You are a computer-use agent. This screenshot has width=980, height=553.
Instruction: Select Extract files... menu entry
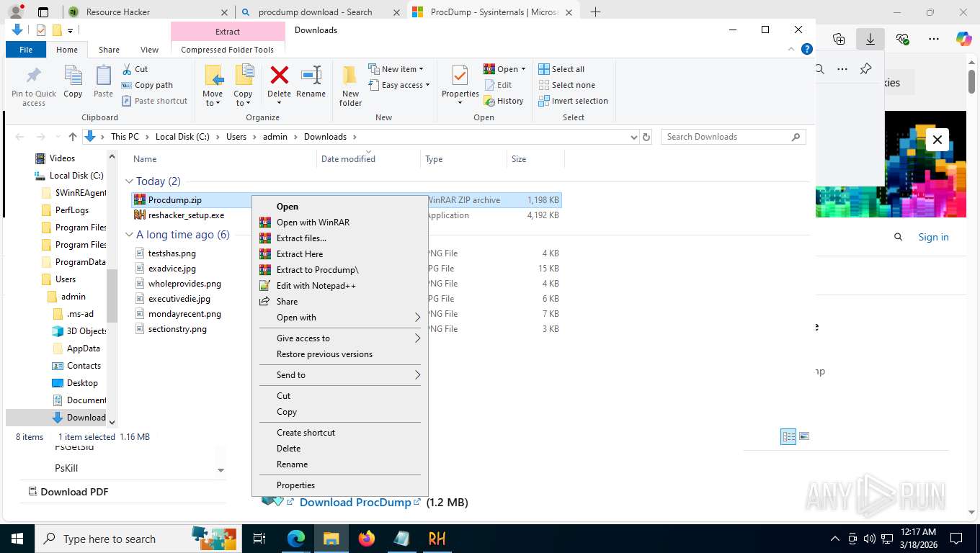click(x=339, y=238)
